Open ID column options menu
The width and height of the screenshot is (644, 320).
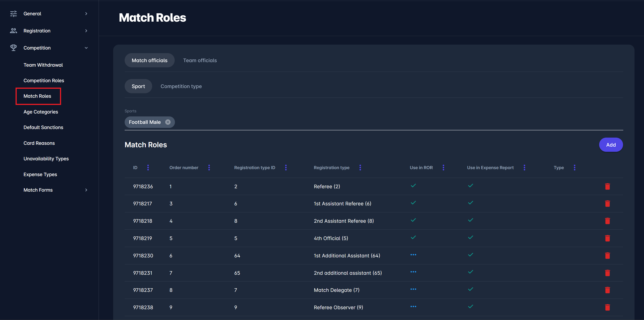coord(148,168)
